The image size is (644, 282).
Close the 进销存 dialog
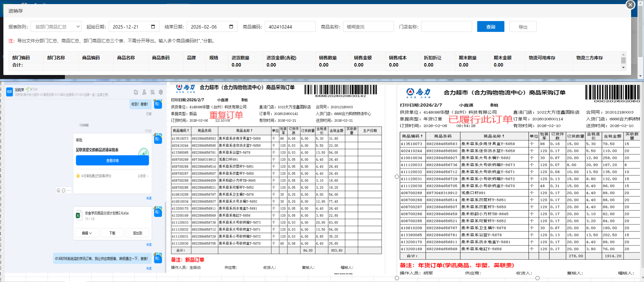coord(630,5)
